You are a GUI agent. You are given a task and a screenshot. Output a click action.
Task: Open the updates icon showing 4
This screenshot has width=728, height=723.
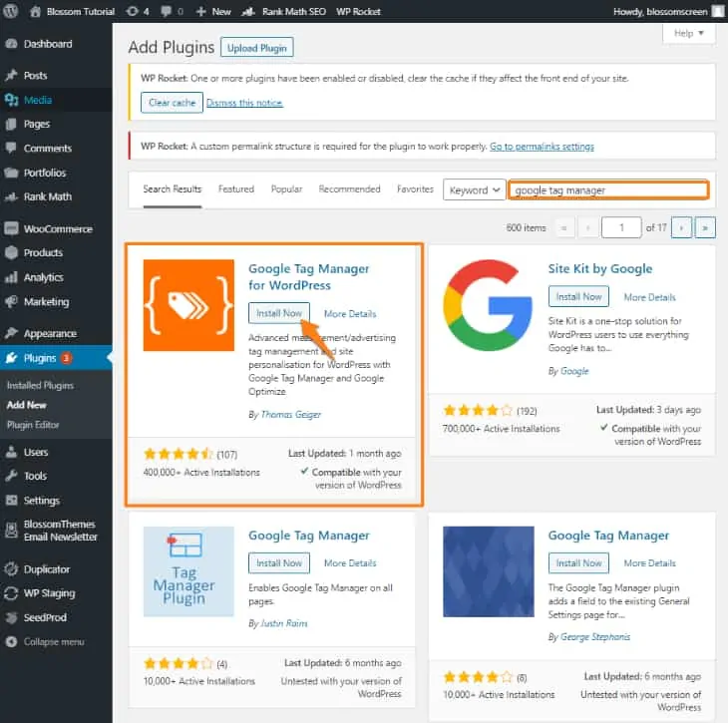pos(133,11)
